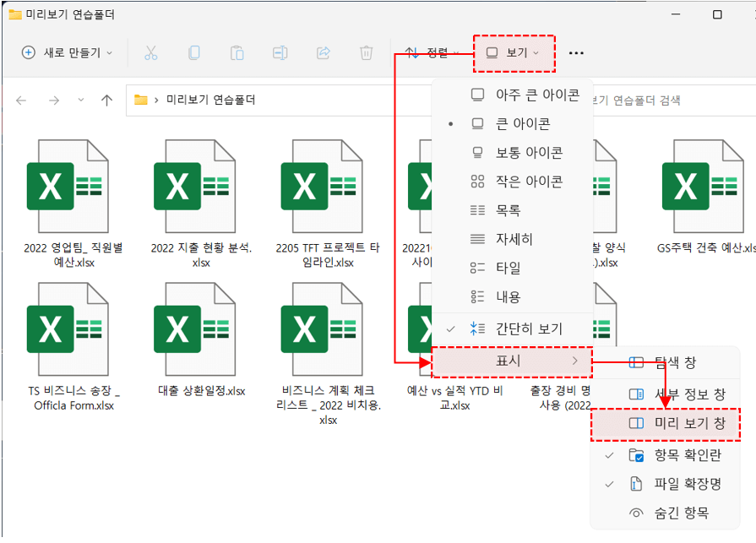This screenshot has width=756, height=543.
Task: Click the Paste icon in the toolbar
Action: (237, 52)
